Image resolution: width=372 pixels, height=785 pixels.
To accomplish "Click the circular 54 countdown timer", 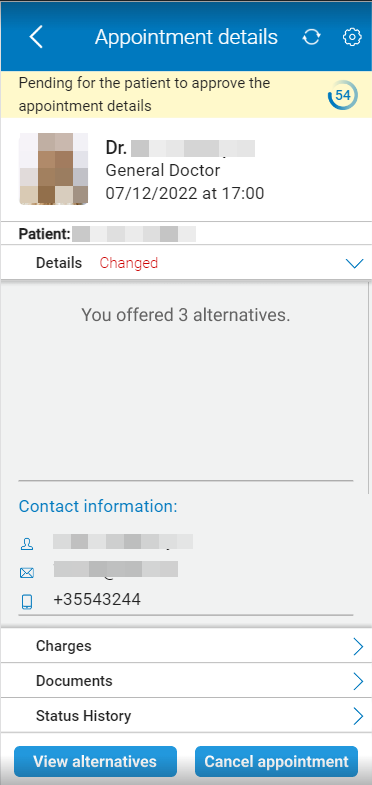I will (343, 95).
